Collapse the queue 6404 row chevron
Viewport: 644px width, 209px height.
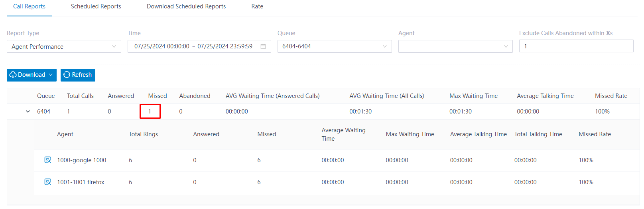28,111
